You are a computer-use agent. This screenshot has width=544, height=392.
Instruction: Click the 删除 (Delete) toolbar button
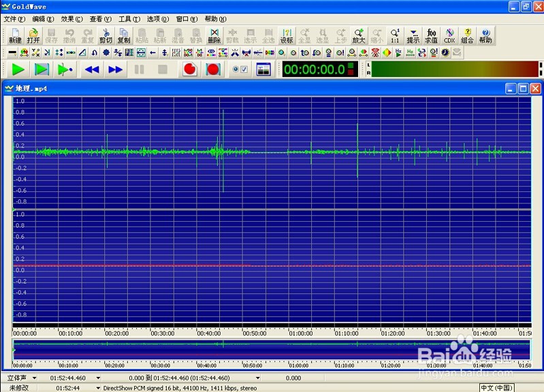214,36
